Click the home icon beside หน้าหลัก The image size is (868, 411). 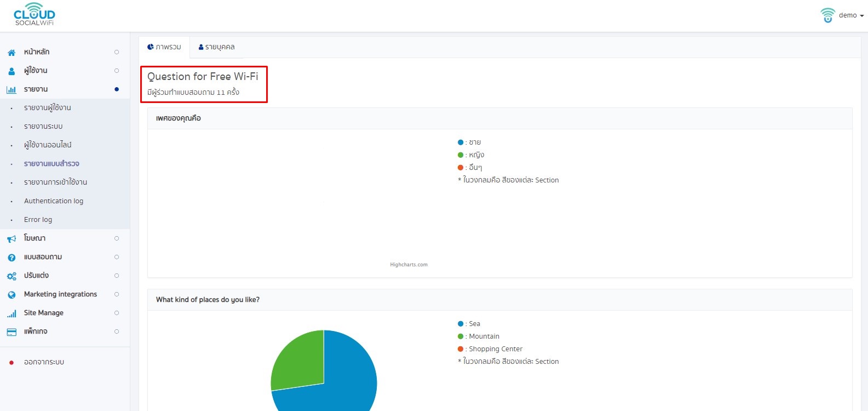[x=12, y=53]
